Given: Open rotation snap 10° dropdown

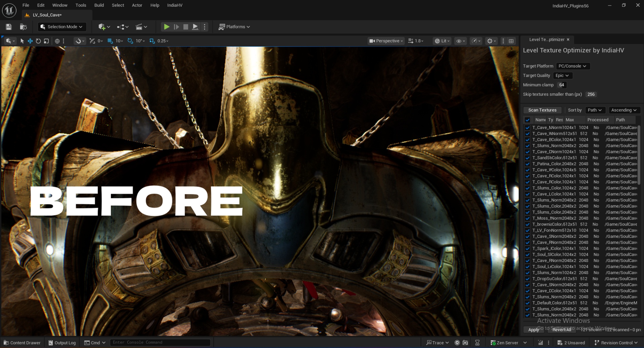Looking at the screenshot, I should coord(140,41).
